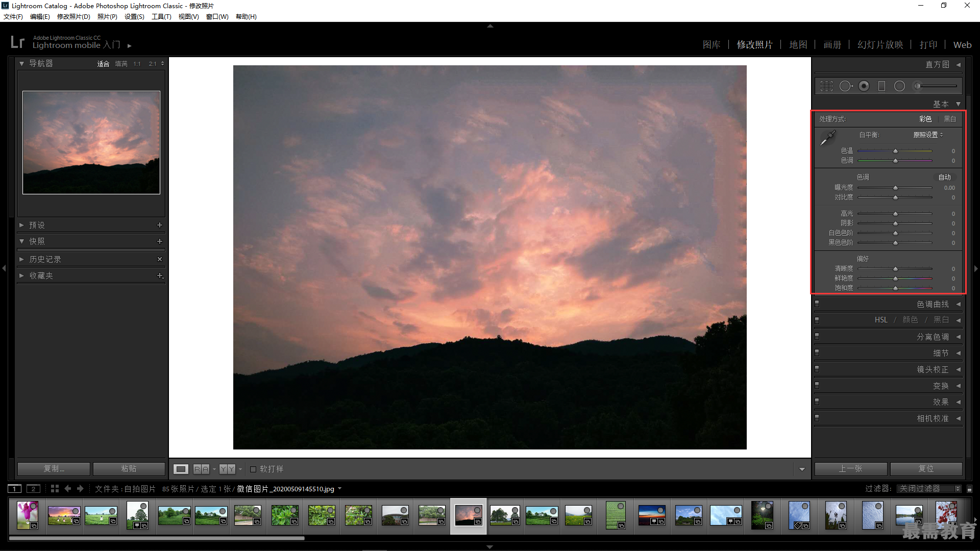980x551 pixels.
Task: Select the Spot Removal tool
Action: (x=846, y=86)
